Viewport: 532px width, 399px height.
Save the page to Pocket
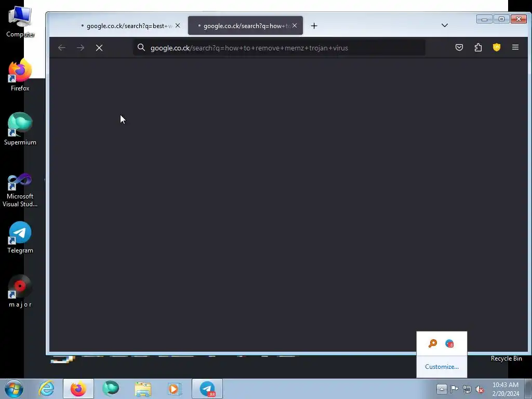(x=459, y=47)
